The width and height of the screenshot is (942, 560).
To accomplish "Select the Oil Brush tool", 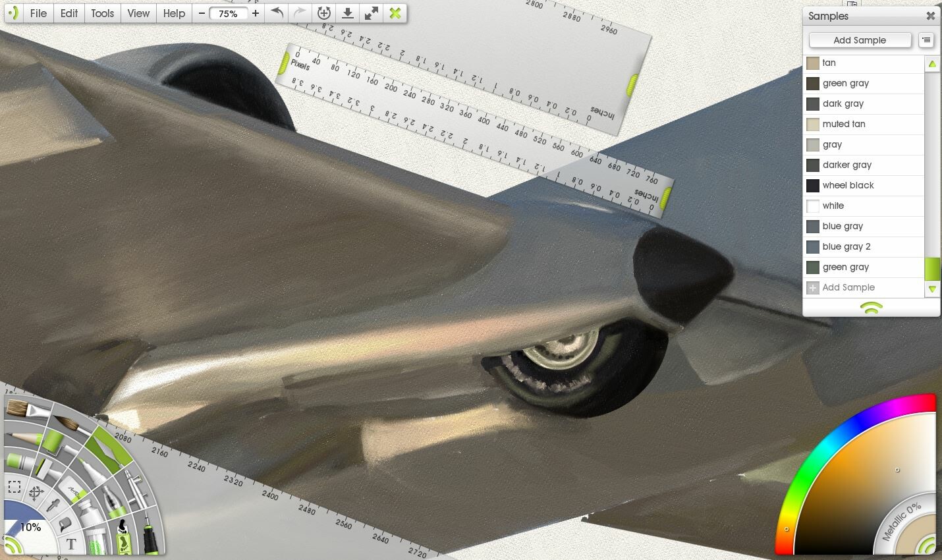I will (x=28, y=410).
